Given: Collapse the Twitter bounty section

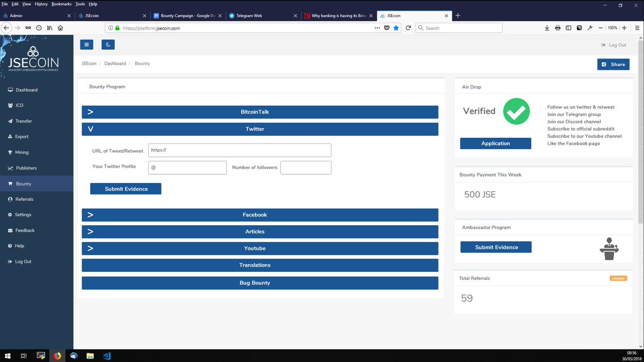Looking at the screenshot, I should point(260,129).
